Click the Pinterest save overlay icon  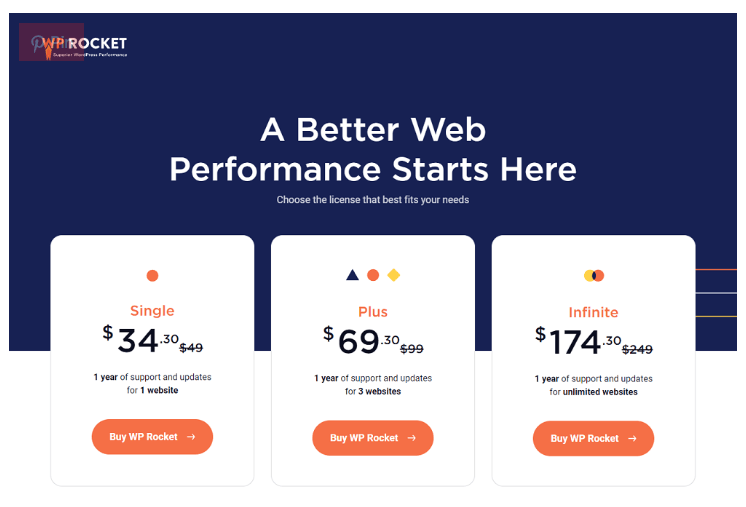coord(51,42)
